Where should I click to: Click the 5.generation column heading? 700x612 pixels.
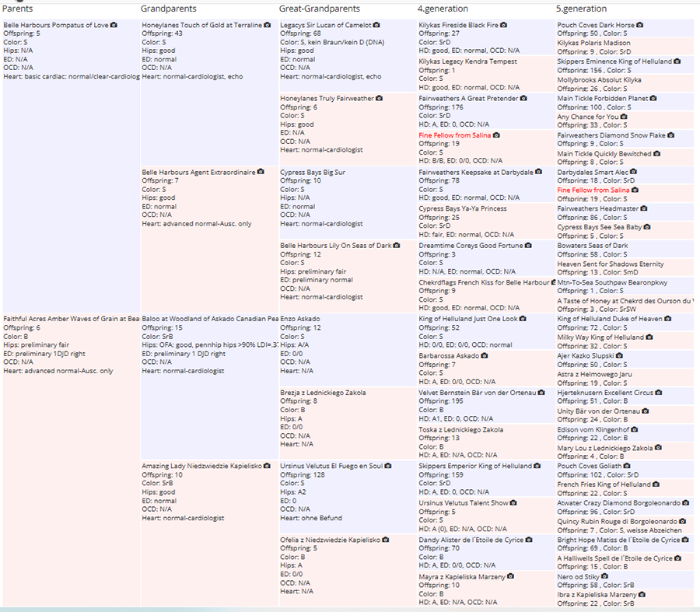click(x=581, y=9)
